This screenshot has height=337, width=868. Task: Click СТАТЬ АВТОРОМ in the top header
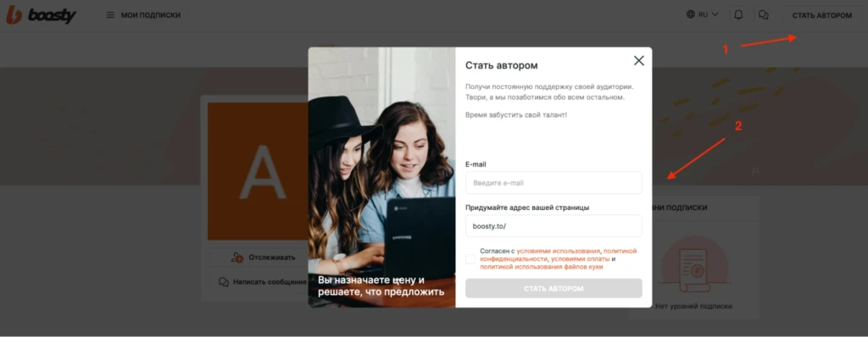(821, 15)
